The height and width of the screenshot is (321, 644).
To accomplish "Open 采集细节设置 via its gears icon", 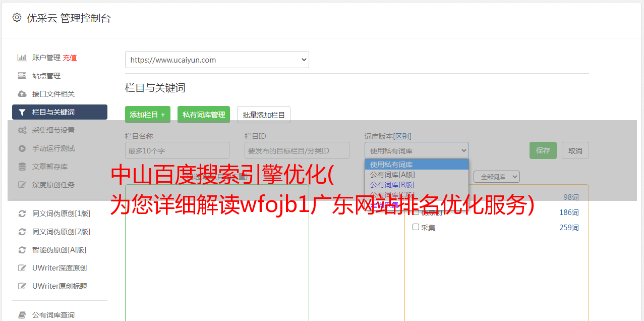I will point(22,130).
